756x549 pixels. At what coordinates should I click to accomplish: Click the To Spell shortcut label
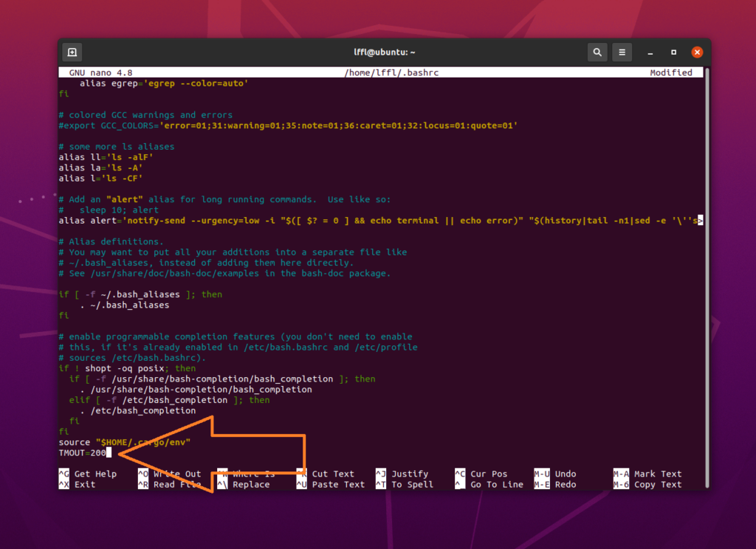(411, 485)
